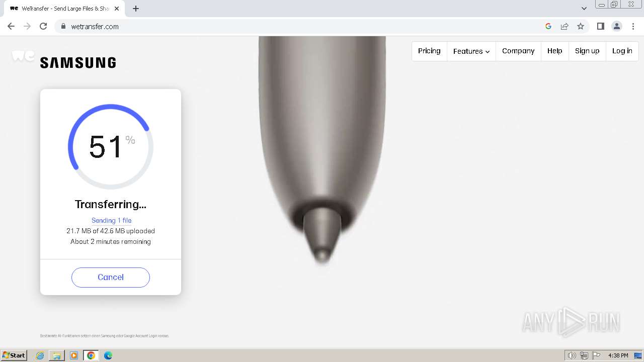The height and width of the screenshot is (362, 644).
Task: Click the show desktop tray icon
Action: pyautogui.click(x=638, y=355)
